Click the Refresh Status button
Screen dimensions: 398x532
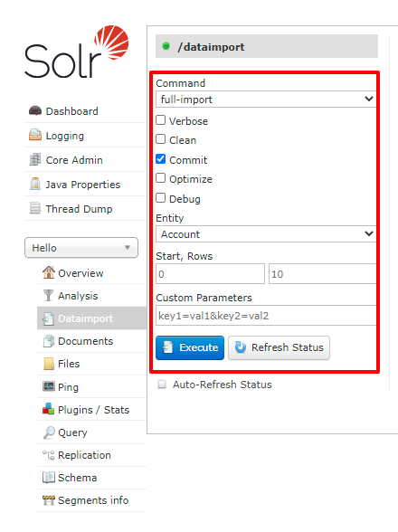[x=279, y=347]
